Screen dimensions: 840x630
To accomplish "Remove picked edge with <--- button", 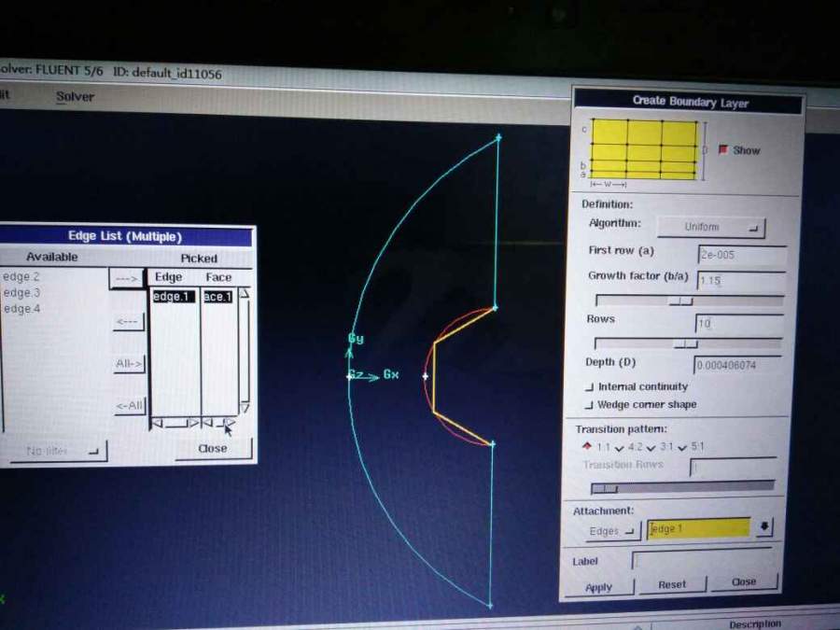I will (128, 322).
